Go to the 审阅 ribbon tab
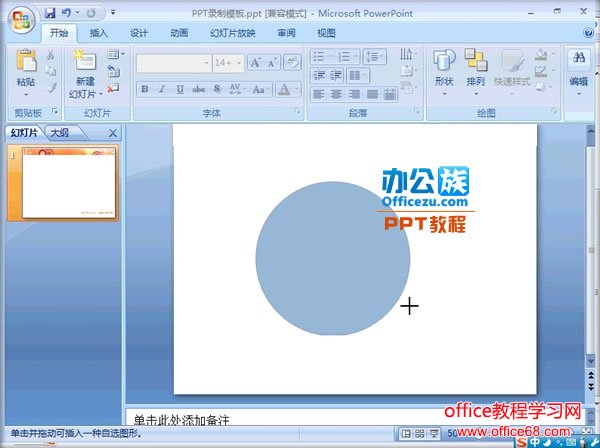Screen dimensions: 600x448 286,33
